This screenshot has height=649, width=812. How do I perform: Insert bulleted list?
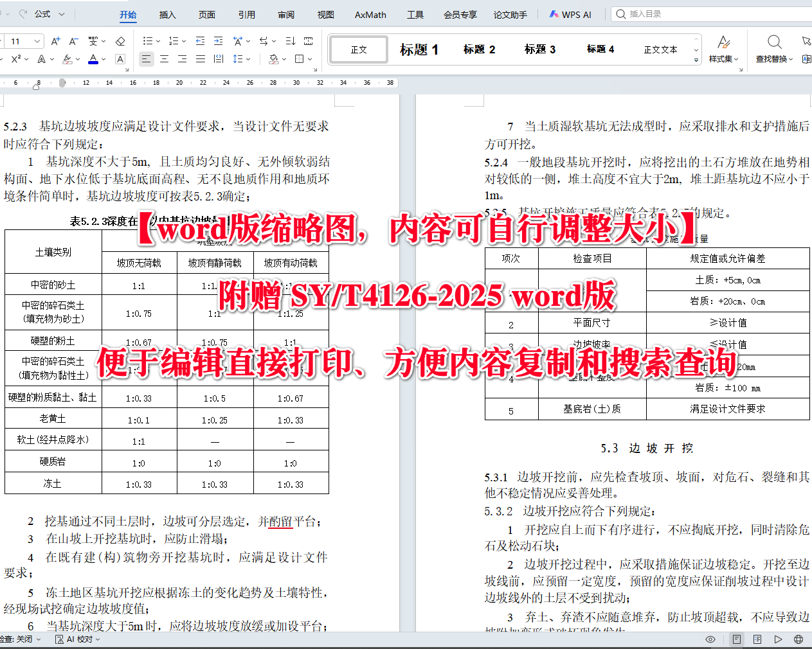coord(147,41)
